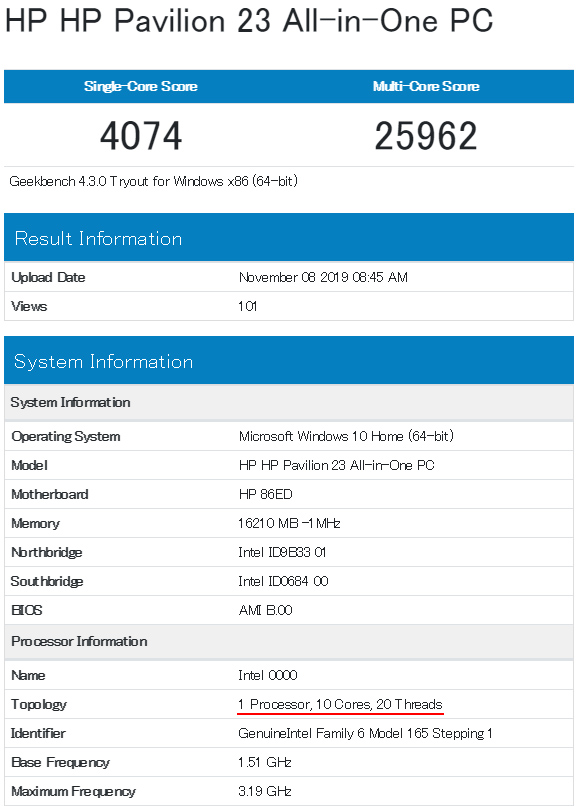Image resolution: width=579 pixels, height=806 pixels.
Task: Select the maximum frequency value 3.19 GHz
Action: [265, 792]
